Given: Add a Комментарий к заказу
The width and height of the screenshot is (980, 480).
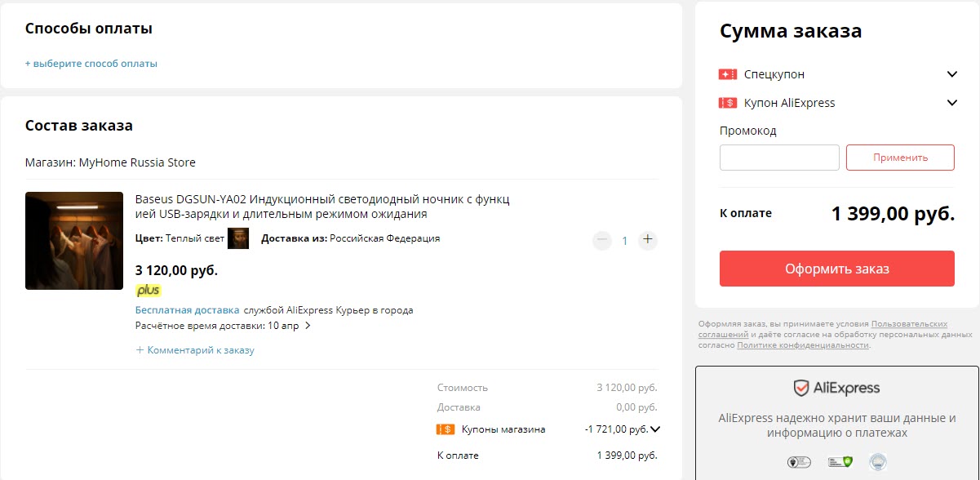Looking at the screenshot, I should pyautogui.click(x=196, y=350).
